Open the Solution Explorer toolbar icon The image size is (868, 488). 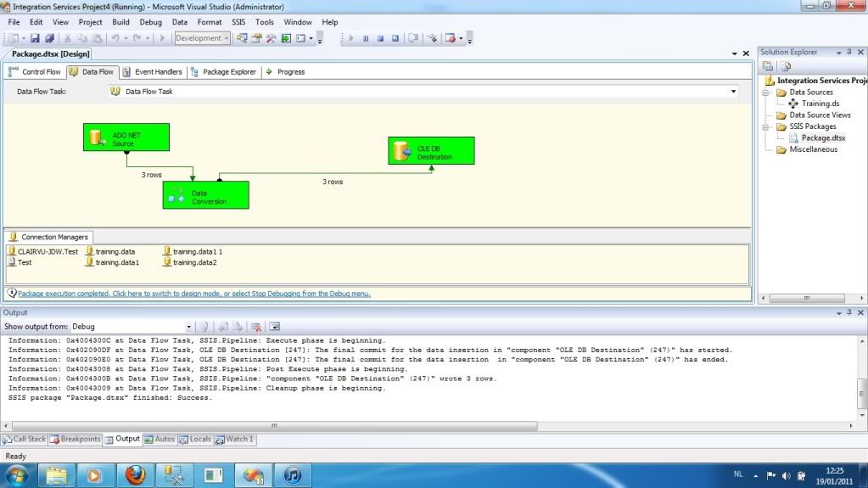(242, 38)
